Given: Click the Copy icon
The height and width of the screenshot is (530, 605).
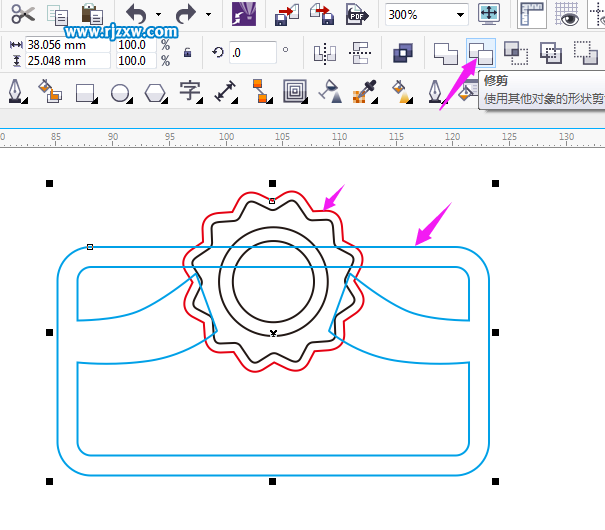Looking at the screenshot, I should click(57, 15).
